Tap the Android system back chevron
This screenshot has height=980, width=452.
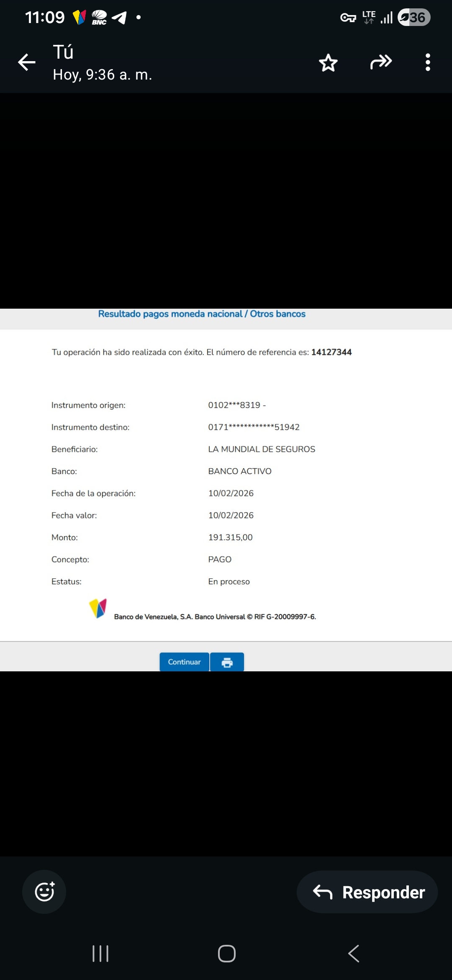[354, 954]
